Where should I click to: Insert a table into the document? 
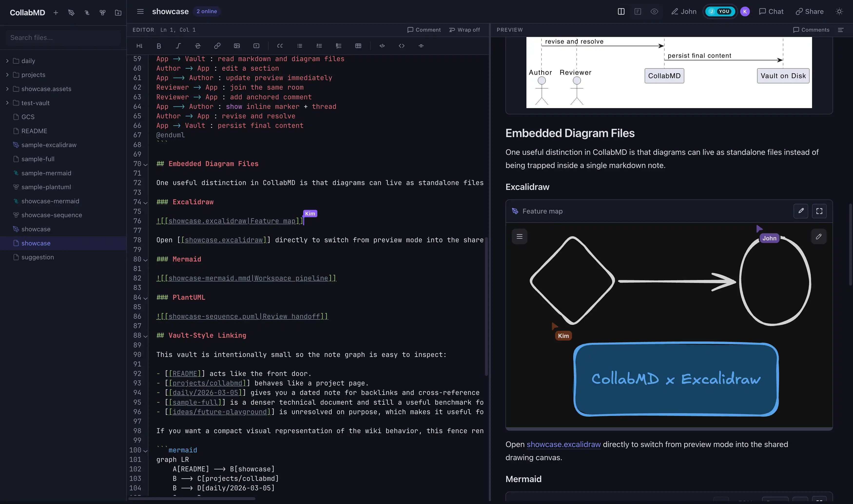[x=358, y=46]
